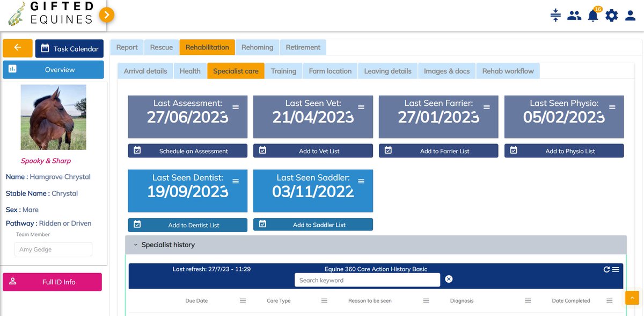
Task: Click the Search keyword input field
Action: click(367, 280)
